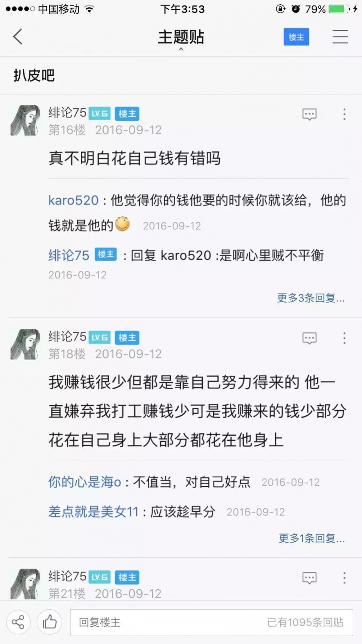
Task: Tap comment icon on 18th floor post
Action: pos(309,338)
